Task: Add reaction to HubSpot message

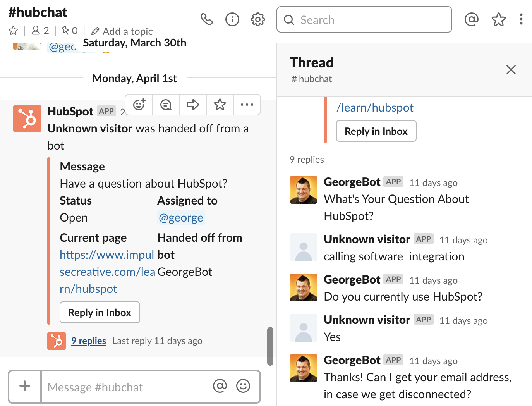Action: 139,105
